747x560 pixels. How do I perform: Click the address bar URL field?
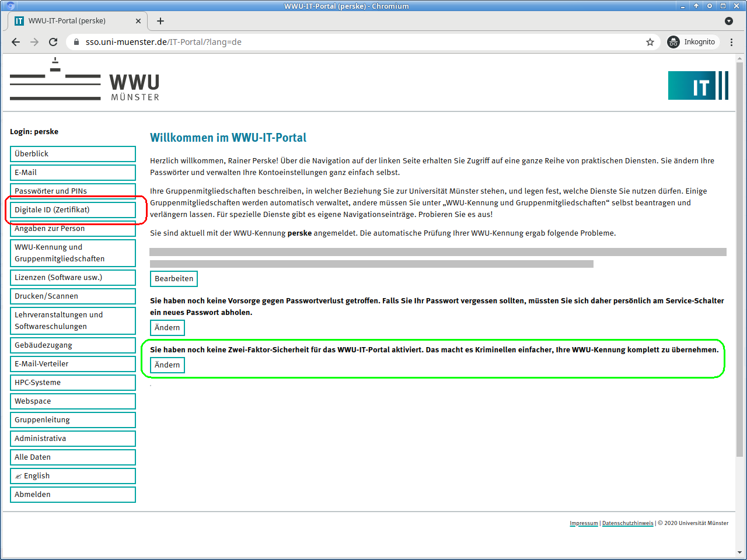point(350,42)
